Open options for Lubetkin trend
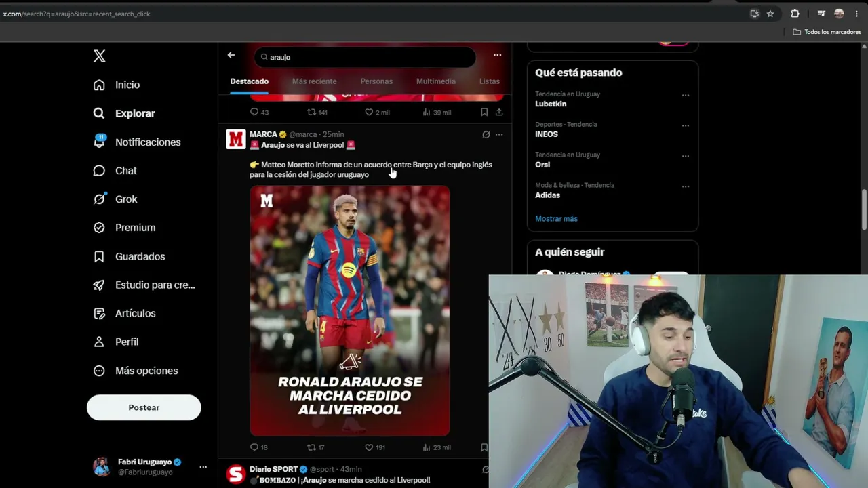Image resolution: width=868 pixels, height=488 pixels. (x=685, y=95)
